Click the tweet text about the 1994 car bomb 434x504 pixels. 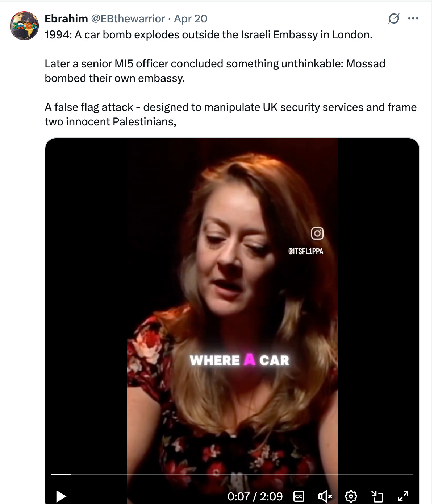point(209,35)
